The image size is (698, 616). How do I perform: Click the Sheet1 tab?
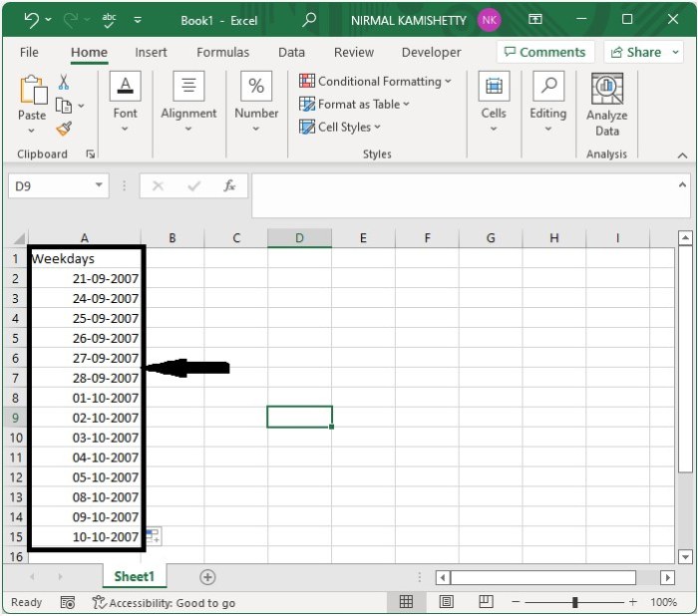tap(134, 576)
